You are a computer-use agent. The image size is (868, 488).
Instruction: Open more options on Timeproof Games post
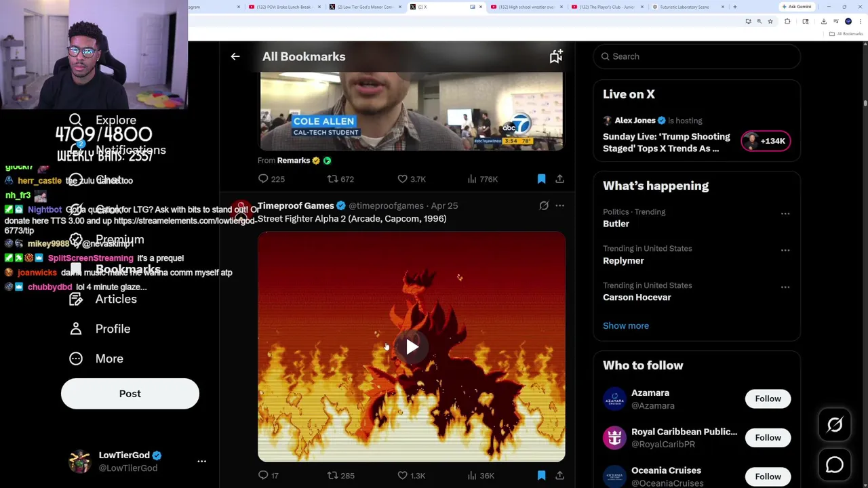point(559,205)
